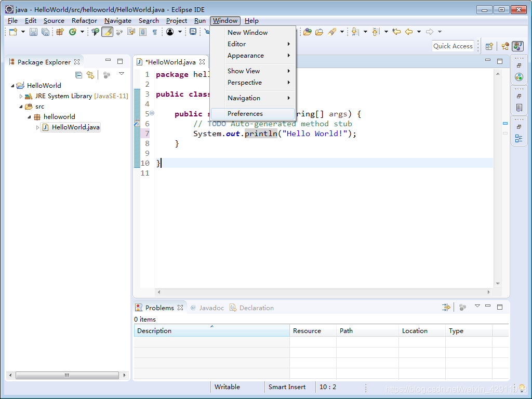Open the Refactor menu
Screen dimensions: 532x399
(x=84, y=21)
